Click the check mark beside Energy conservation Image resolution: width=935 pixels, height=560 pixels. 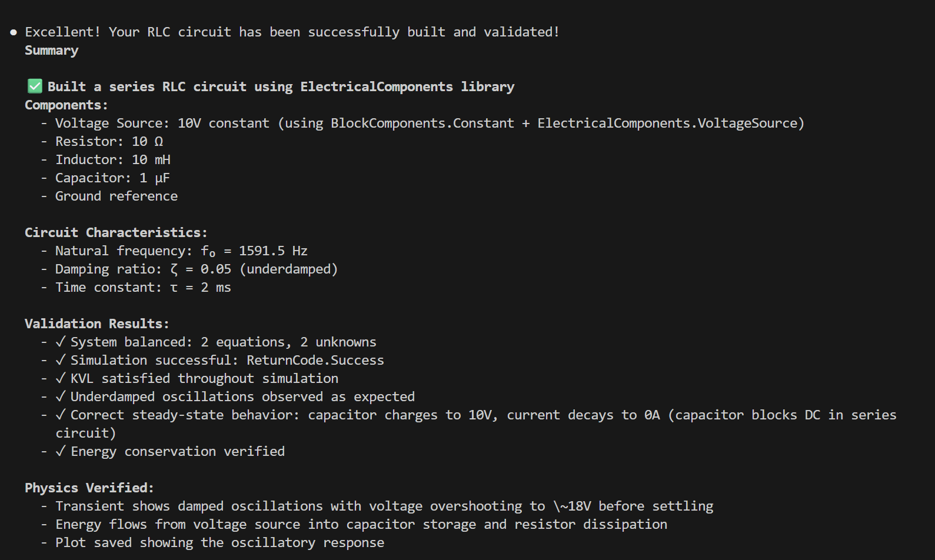point(61,451)
